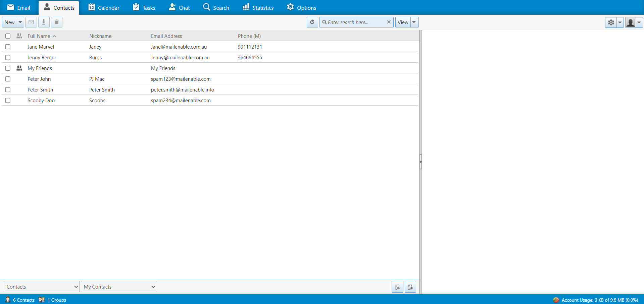Expand the New button dropdown arrow
This screenshot has width=644, height=304.
(x=20, y=22)
